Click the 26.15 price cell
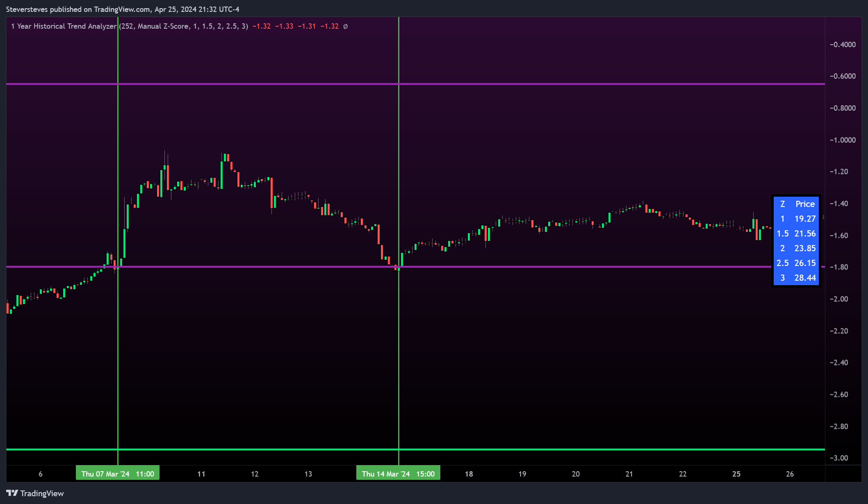Viewport: 868px width, 504px height. point(805,263)
